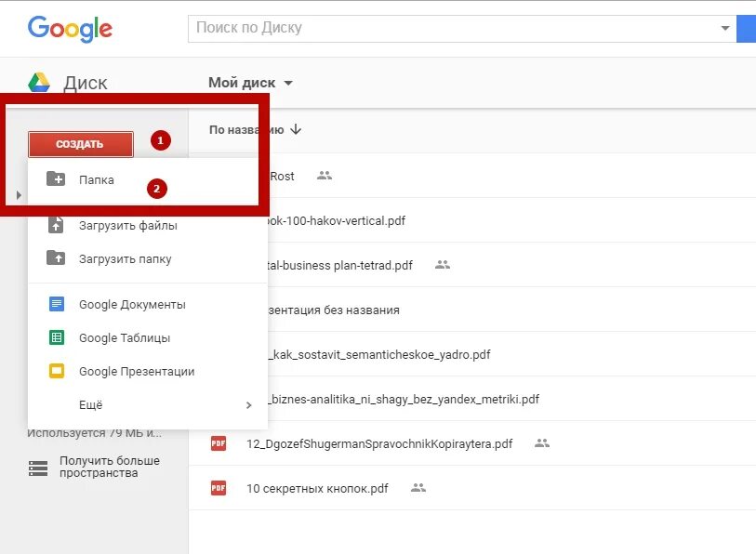Select biznes-analitika_ni_shagy_bez_yandex_metriki.pdf file
Screen dimensions: 756x554
(x=511, y=399)
